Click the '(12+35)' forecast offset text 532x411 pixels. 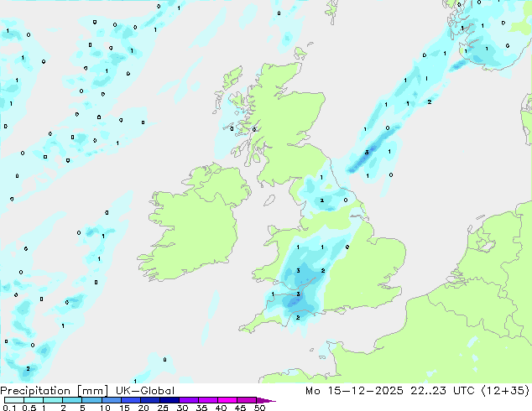click(x=505, y=391)
